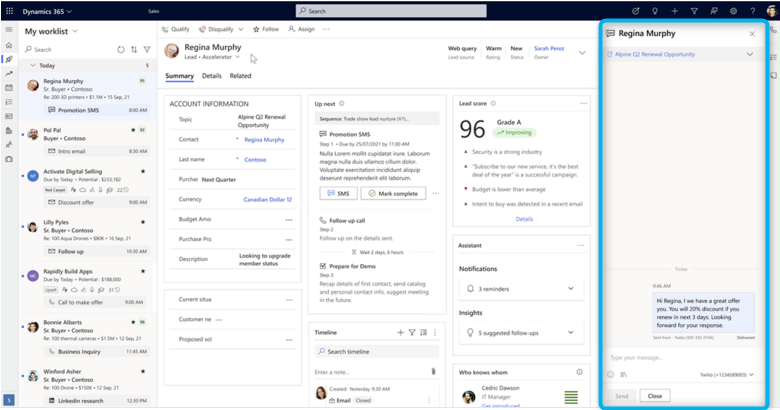Click the global Search box

(x=391, y=11)
